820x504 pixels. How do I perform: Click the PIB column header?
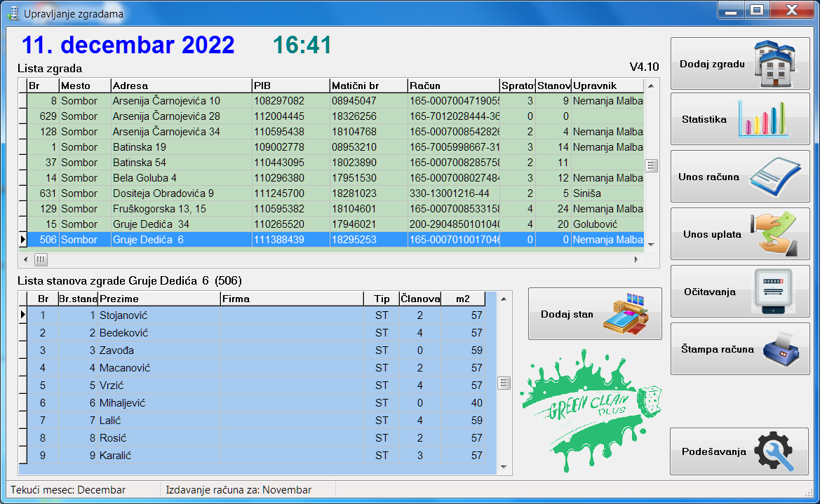click(x=290, y=86)
